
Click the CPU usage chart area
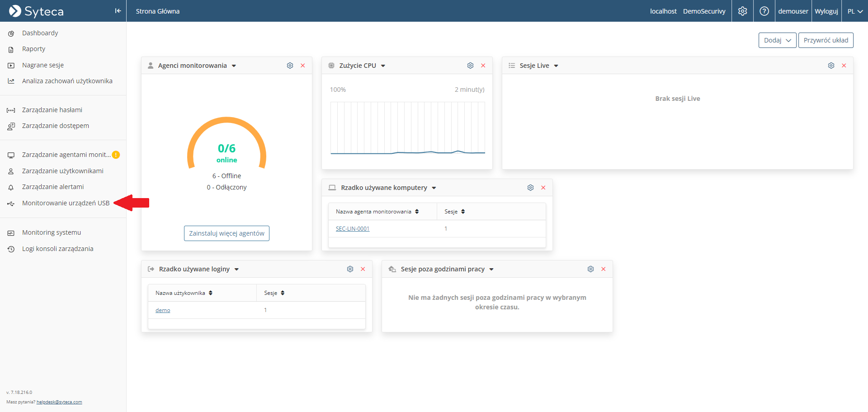point(407,128)
